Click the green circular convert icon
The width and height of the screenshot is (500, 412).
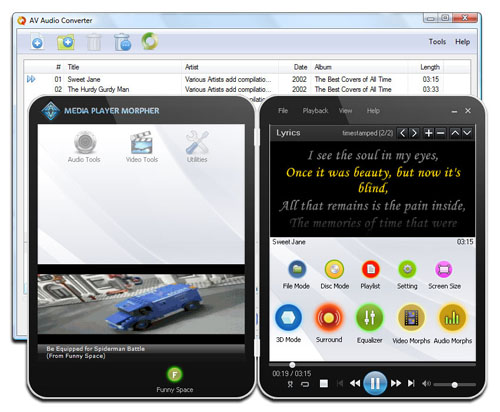(x=150, y=41)
